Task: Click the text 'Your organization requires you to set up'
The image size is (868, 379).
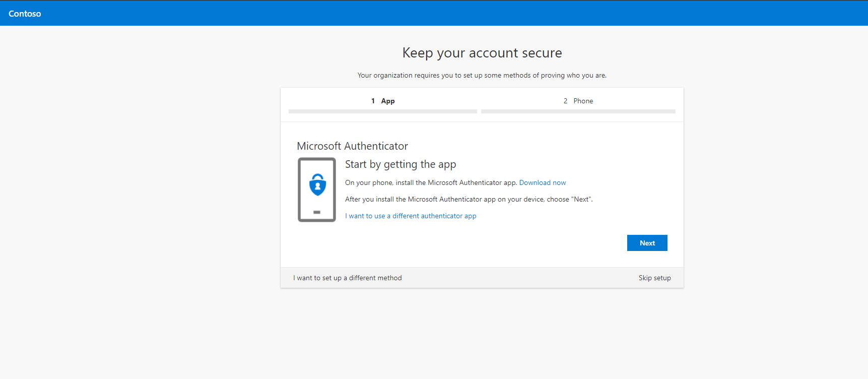Action: click(420, 76)
